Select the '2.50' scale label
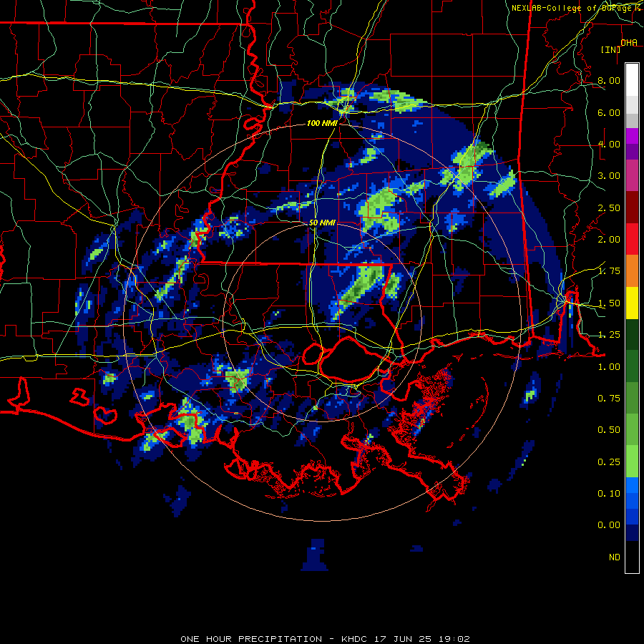This screenshot has width=644, height=644. click(609, 208)
